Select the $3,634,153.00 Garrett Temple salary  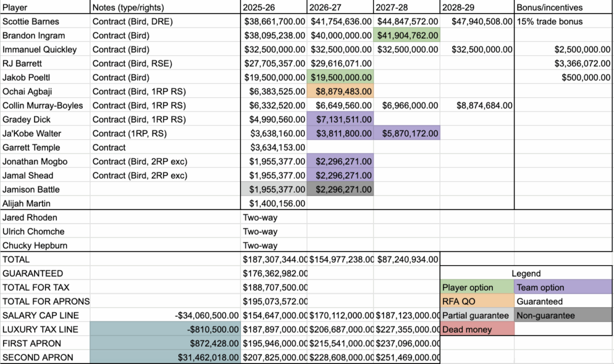click(x=273, y=148)
